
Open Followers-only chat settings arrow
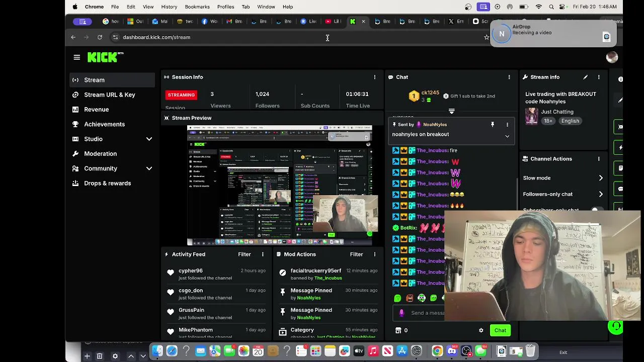click(x=601, y=194)
